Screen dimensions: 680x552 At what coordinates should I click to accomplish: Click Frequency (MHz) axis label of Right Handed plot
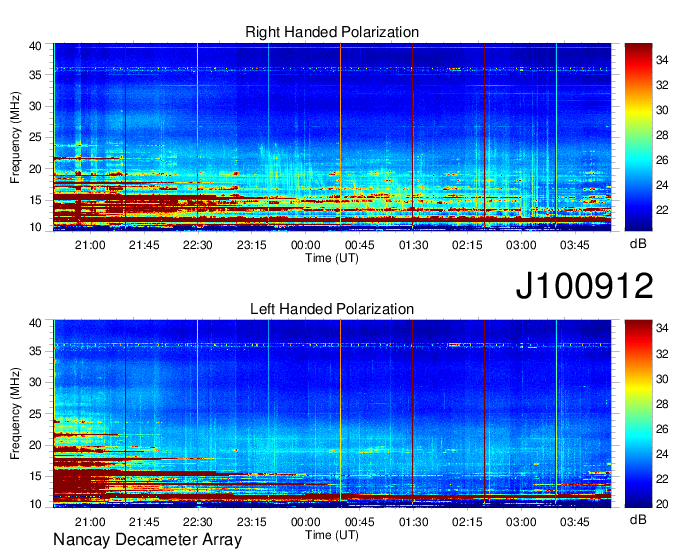click(x=15, y=137)
